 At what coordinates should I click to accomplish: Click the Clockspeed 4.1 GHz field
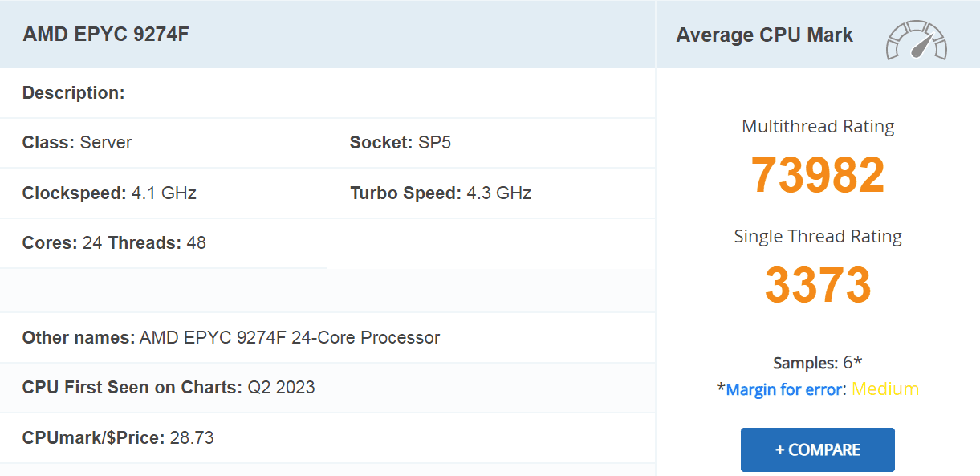[x=109, y=193]
